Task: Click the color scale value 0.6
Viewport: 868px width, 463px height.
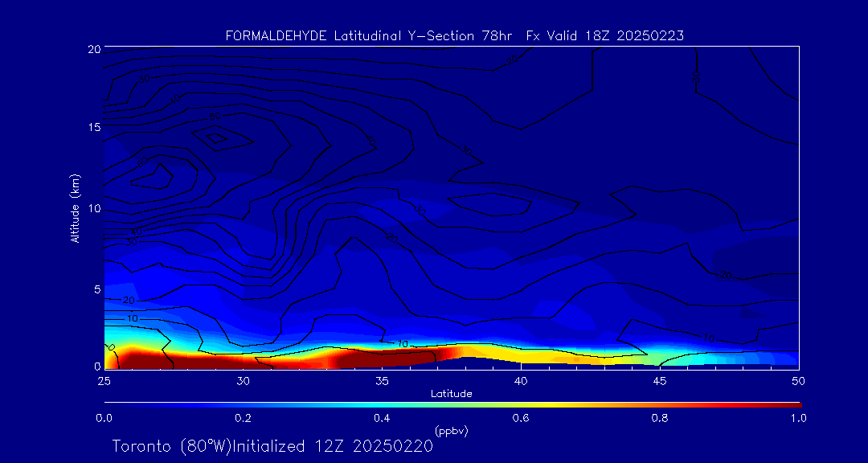Action: coord(521,418)
